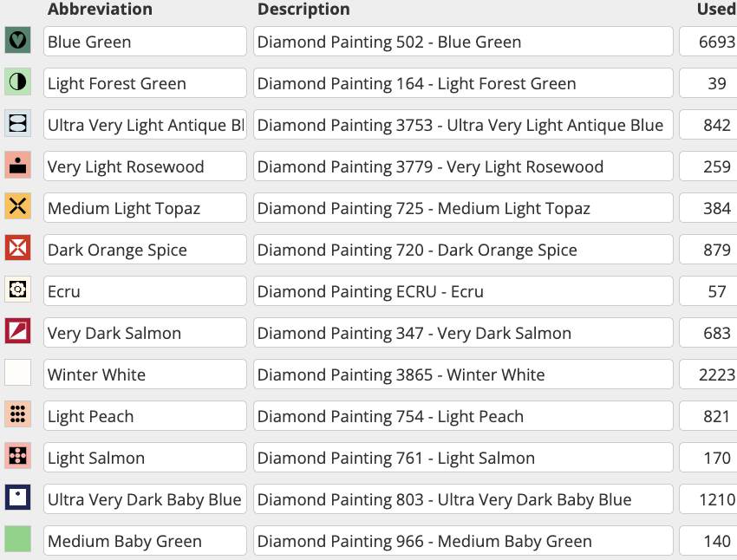The height and width of the screenshot is (560, 737).
Task: Click the Blue Green heart symbol icon
Action: (17, 40)
